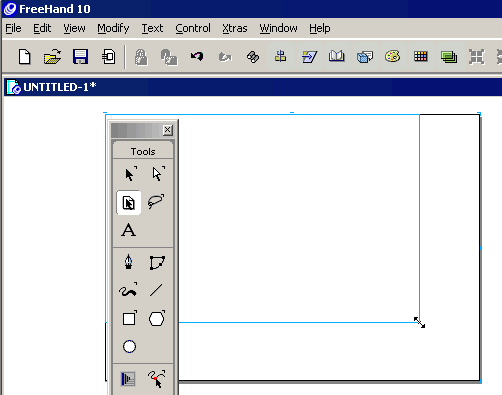The height and width of the screenshot is (395, 502).
Task: Open the Control menu
Action: coord(193,28)
